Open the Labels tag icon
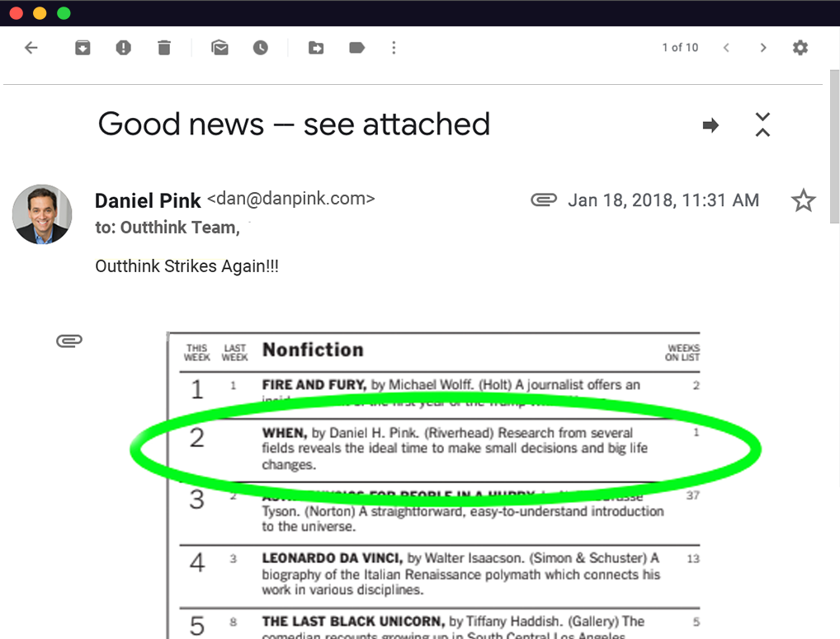 tap(356, 48)
